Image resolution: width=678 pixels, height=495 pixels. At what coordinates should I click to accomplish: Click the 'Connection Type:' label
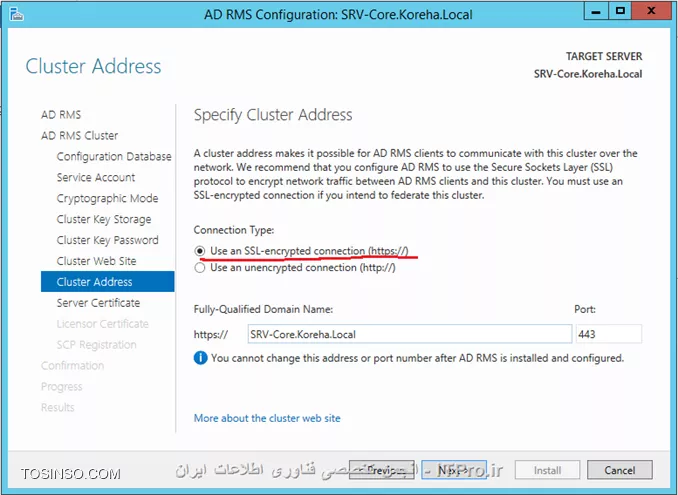[x=233, y=230]
